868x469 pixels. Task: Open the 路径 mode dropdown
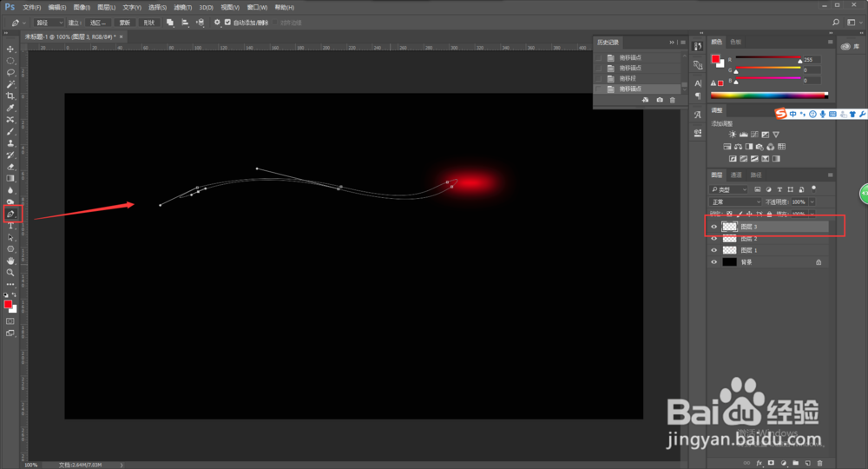(x=49, y=23)
